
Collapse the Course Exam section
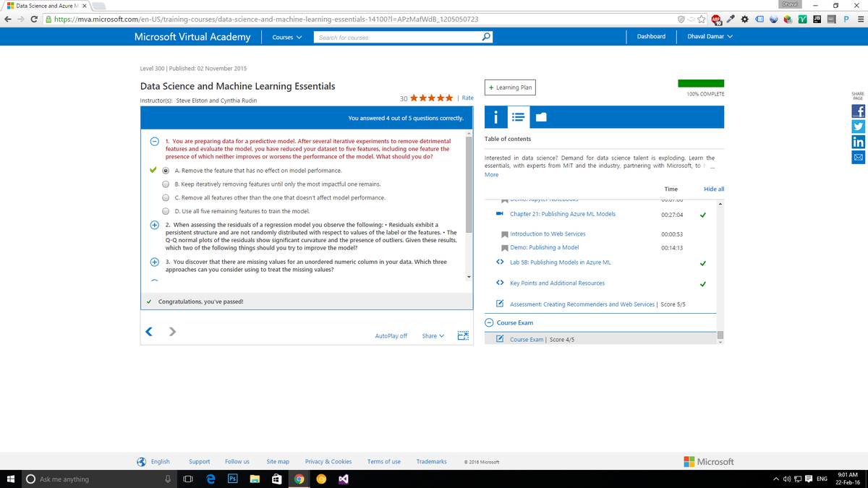[x=489, y=323]
